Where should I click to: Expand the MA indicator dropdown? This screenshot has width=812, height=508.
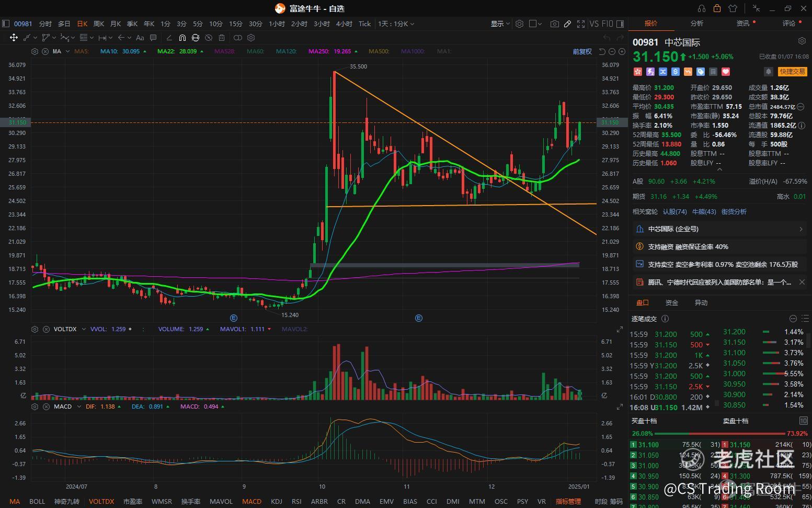point(66,51)
